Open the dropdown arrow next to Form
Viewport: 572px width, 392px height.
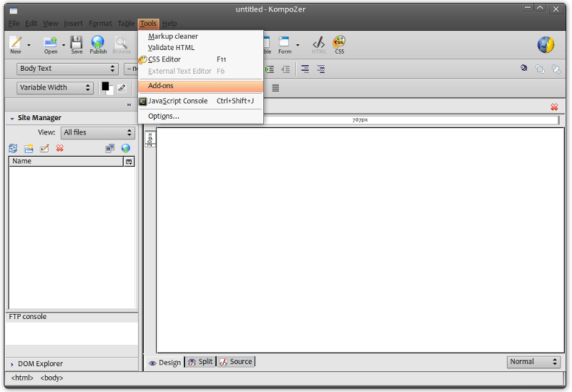[297, 45]
